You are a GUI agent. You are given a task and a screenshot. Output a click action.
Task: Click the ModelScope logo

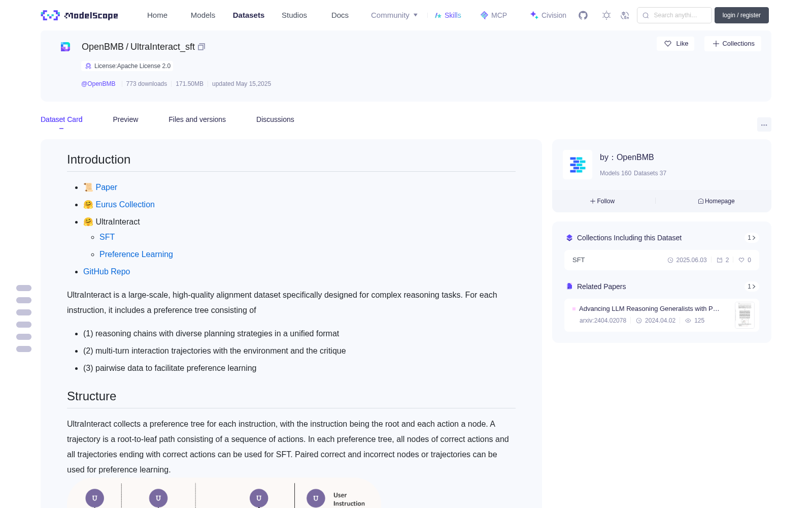[x=79, y=15]
